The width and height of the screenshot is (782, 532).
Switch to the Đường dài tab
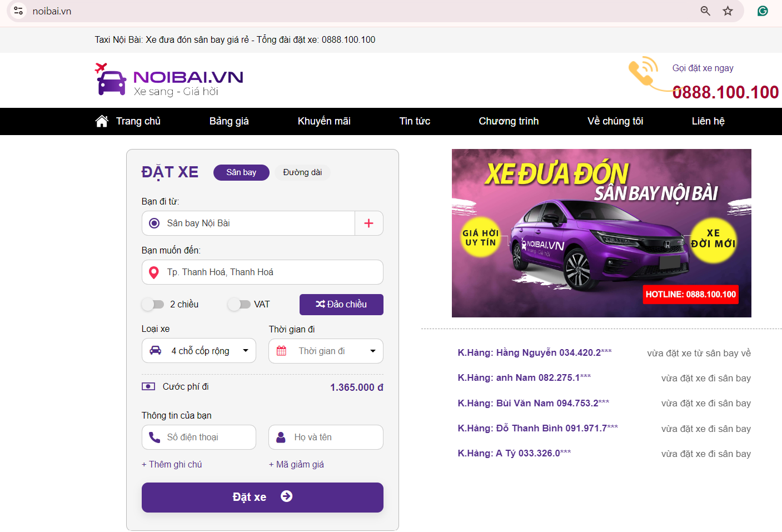(302, 172)
